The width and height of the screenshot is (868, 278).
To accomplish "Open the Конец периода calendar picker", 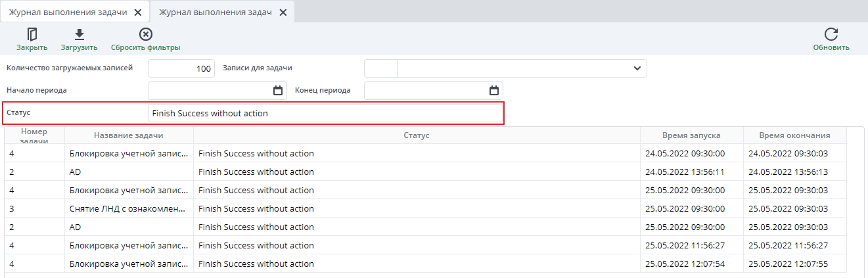I will pos(494,91).
